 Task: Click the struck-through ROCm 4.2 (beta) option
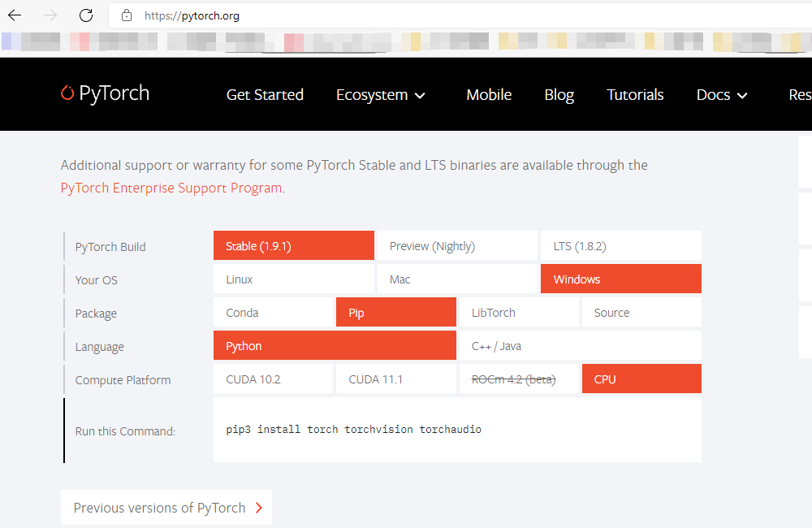(x=519, y=379)
